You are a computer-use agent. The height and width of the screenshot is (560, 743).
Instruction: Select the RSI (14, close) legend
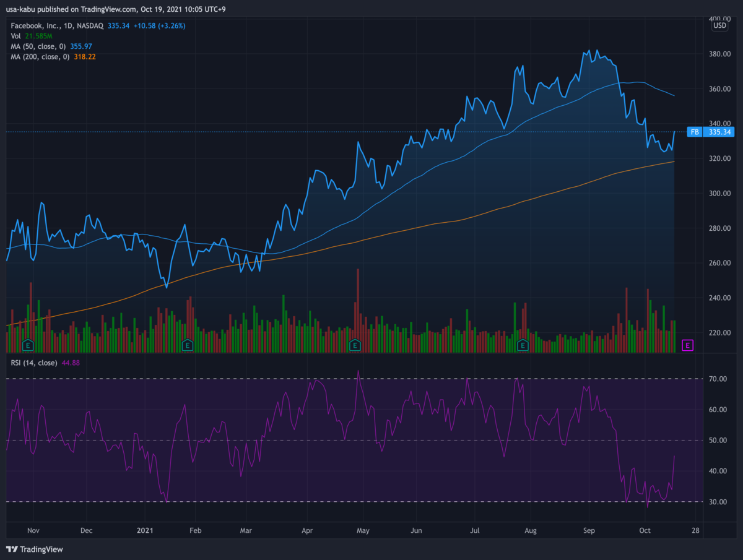tap(34, 363)
